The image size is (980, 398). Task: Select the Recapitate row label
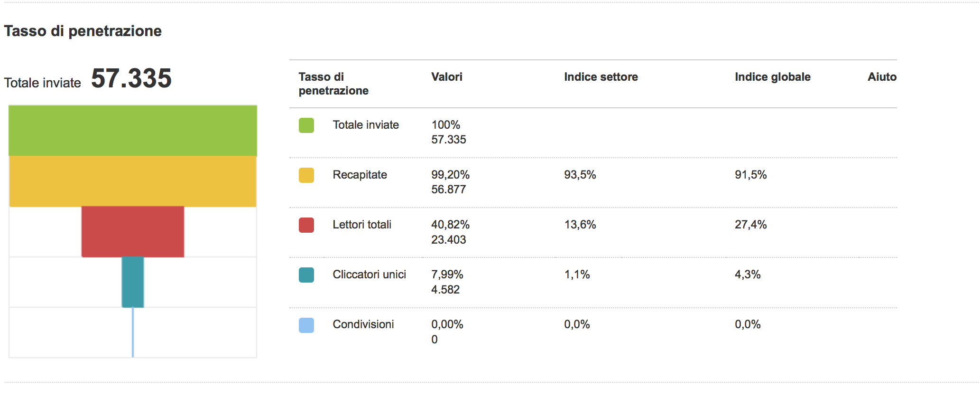[360, 175]
